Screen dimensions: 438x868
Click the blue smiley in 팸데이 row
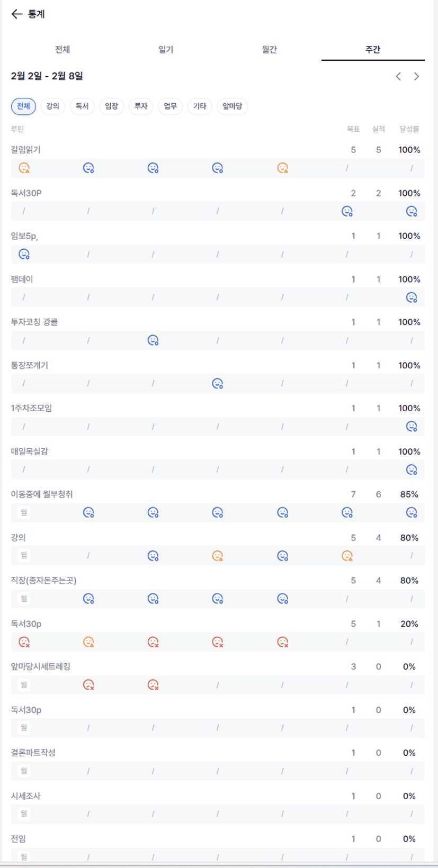tap(412, 297)
